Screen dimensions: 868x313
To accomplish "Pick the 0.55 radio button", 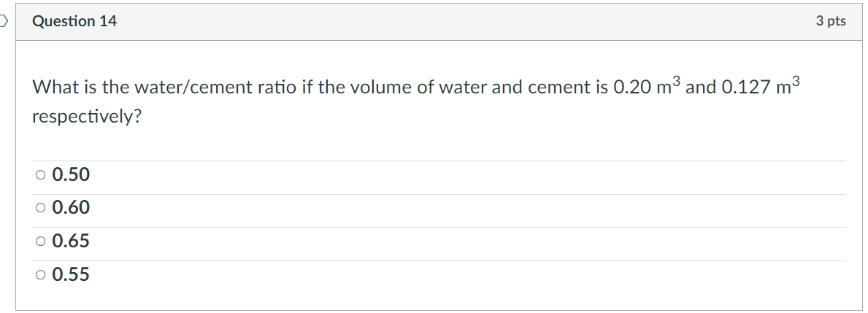I will coord(40,274).
